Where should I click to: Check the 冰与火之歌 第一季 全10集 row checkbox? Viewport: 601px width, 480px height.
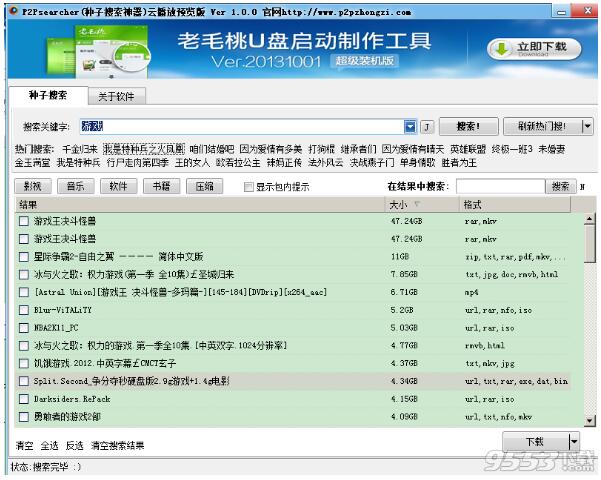tap(24, 274)
